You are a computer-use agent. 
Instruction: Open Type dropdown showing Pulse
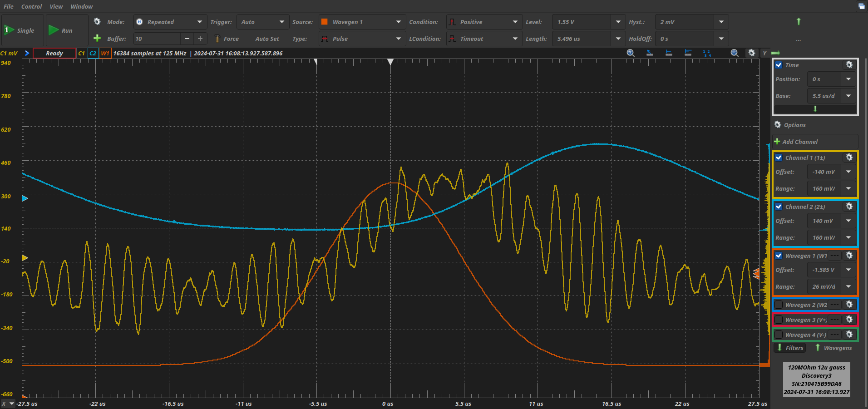coord(362,39)
